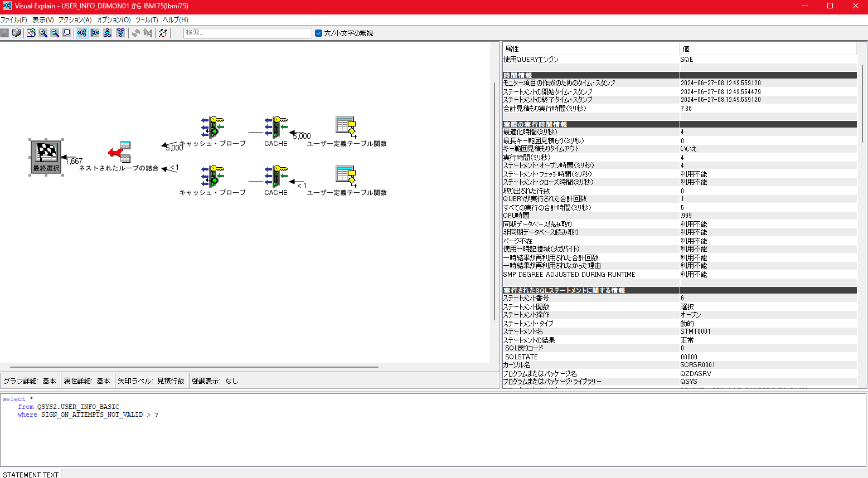
Task: Select the 最終選択 checkered flag node
Action: [46, 157]
